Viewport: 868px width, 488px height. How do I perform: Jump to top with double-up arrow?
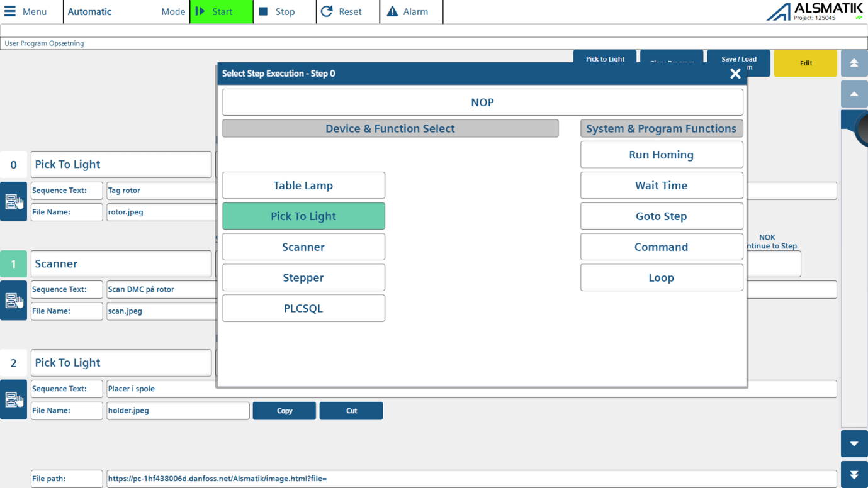coord(854,63)
